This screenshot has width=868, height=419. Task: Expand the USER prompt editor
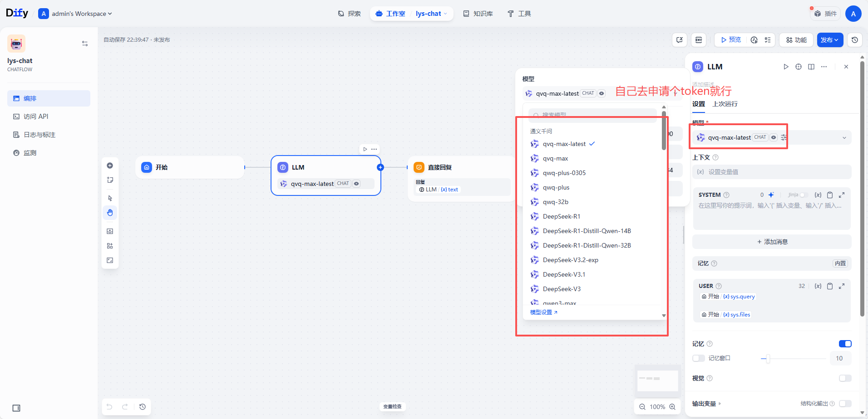842,286
